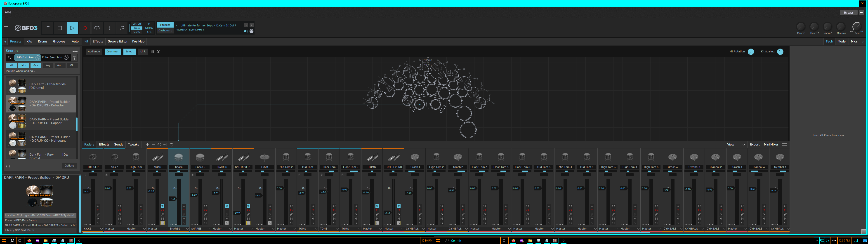Click the Hihat channel cymbal icon
The height and width of the screenshot is (244, 868).
pos(264,157)
